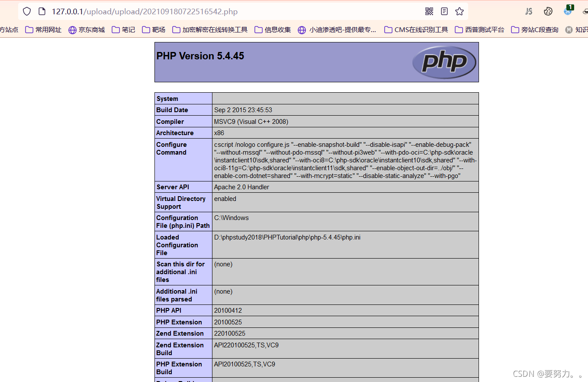Click the folder icon beside CMS在线识别工具
The image size is (588, 382).
pos(388,30)
